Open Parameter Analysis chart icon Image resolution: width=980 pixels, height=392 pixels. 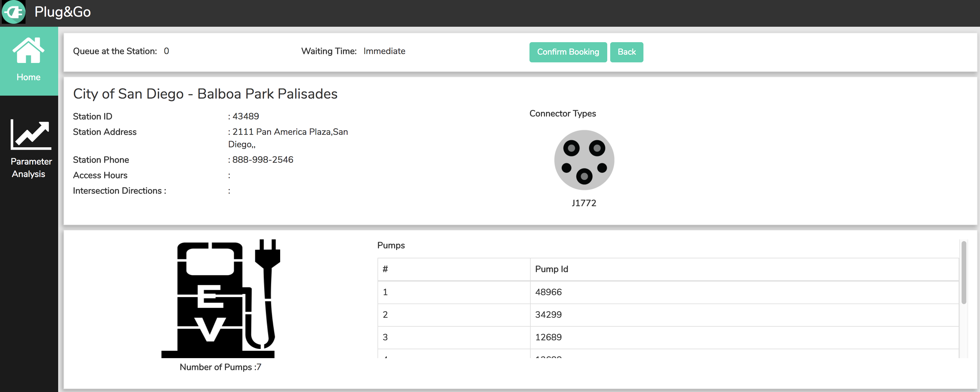[31, 134]
